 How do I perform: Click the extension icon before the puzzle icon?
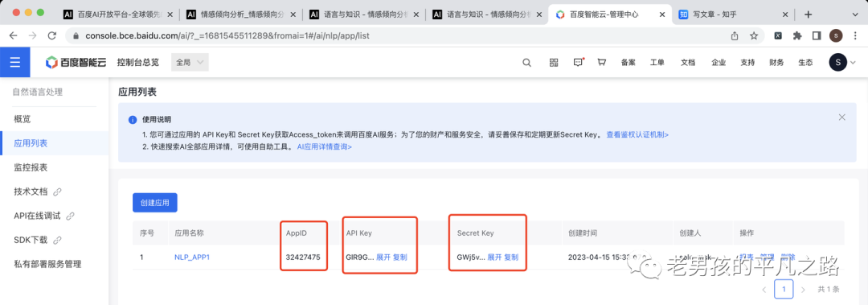(778, 36)
